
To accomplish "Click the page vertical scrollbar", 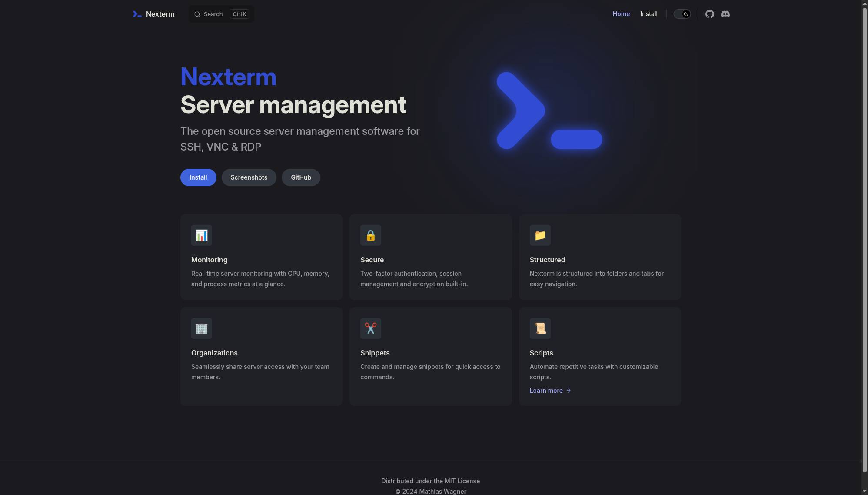I will (865, 239).
